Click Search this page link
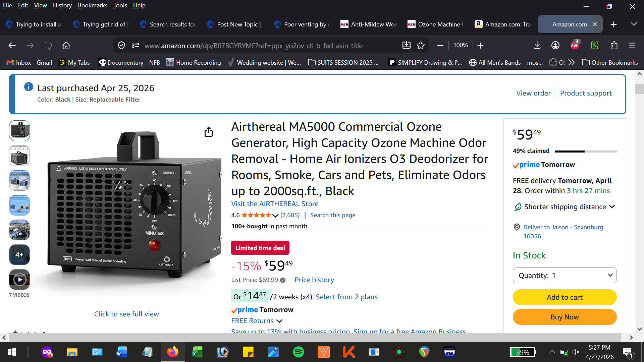 click(x=333, y=215)
